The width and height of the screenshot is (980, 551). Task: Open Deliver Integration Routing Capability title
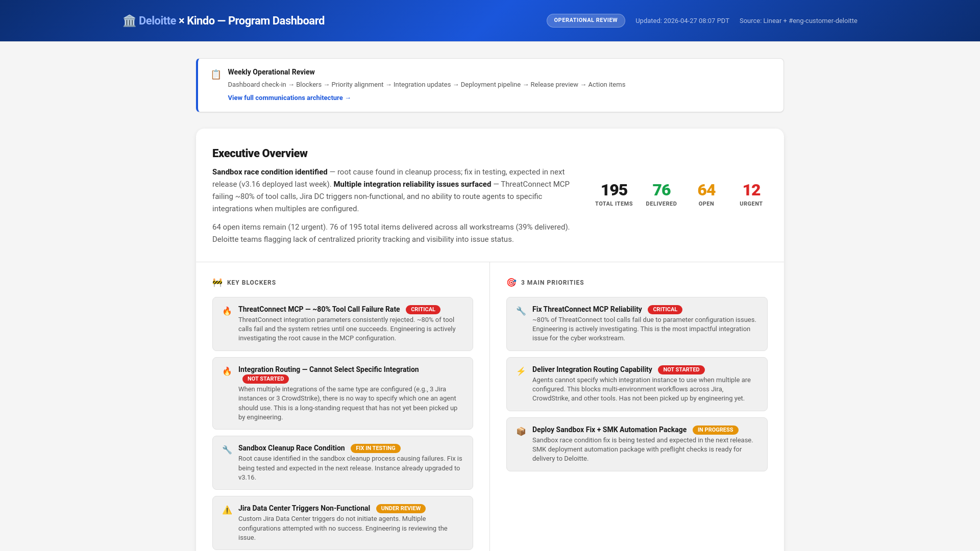(x=592, y=369)
